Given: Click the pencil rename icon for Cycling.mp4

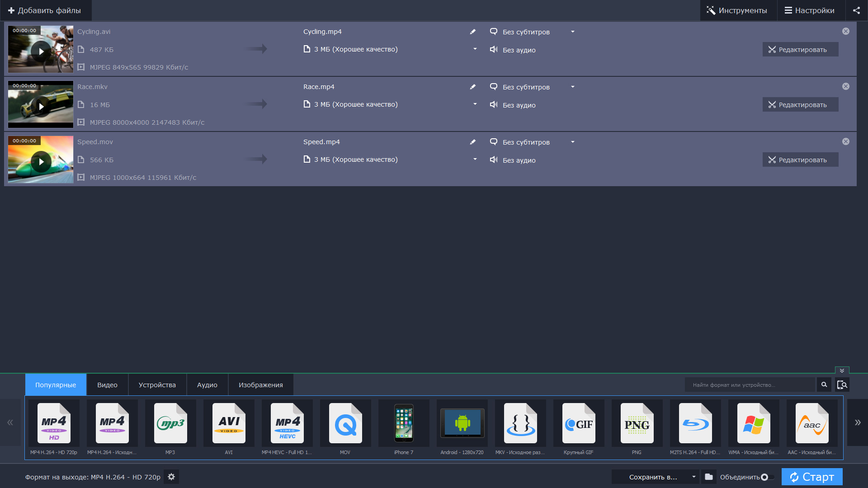Looking at the screenshot, I should pos(473,32).
